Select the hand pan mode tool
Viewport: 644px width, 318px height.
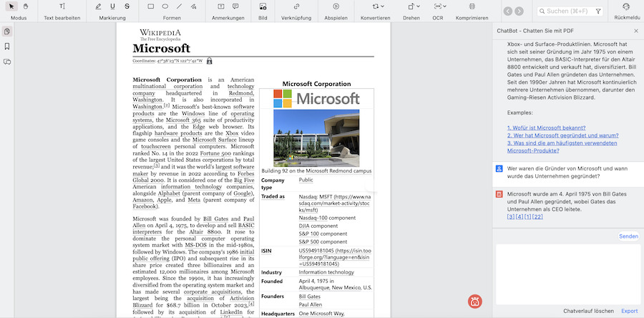[x=26, y=6]
